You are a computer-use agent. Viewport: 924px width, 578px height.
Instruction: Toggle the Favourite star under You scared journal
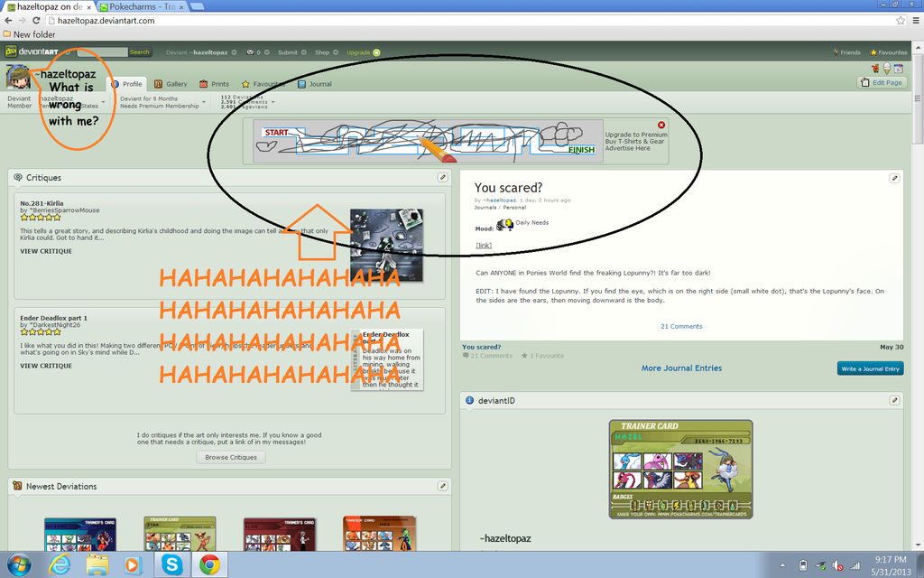coord(524,355)
